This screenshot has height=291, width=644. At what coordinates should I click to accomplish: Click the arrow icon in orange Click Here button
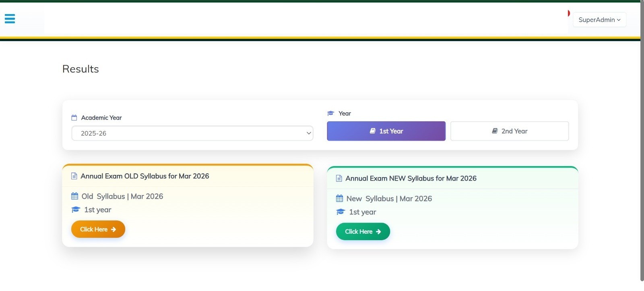pos(114,229)
